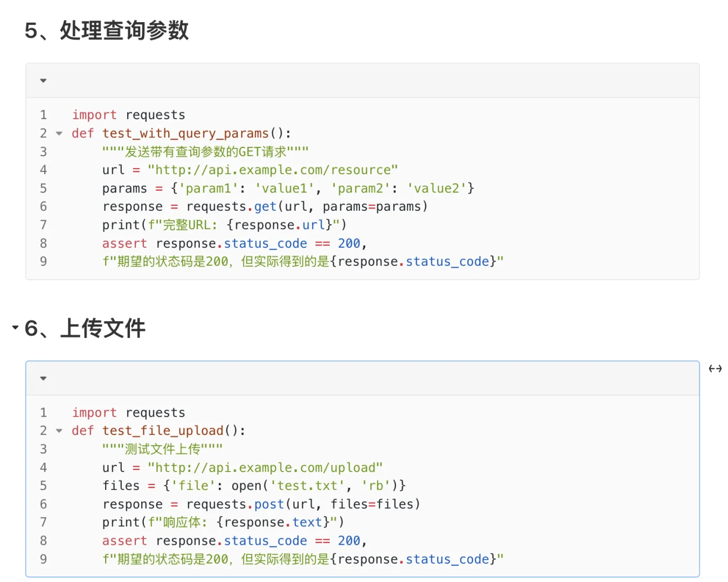Click print line showing "完整URL"

224,225
